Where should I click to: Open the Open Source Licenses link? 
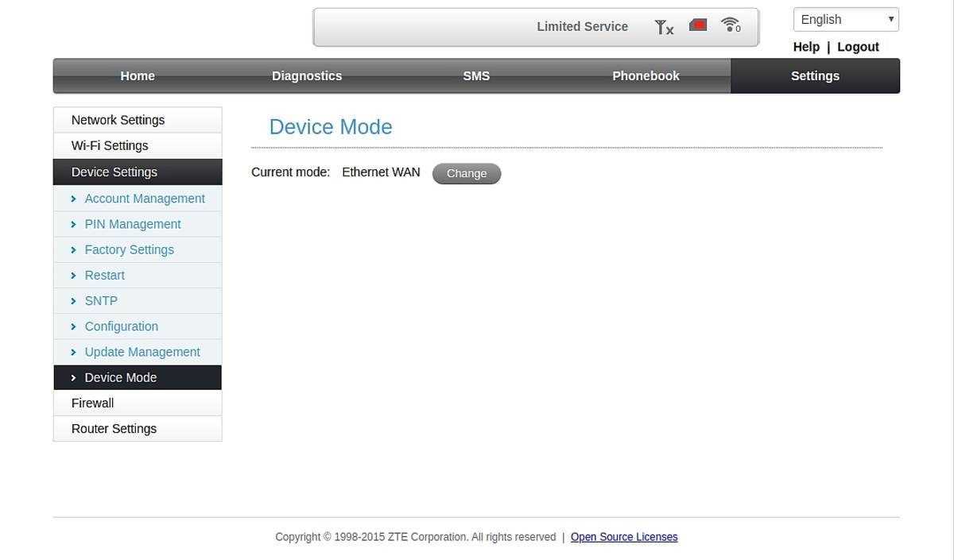[624, 537]
